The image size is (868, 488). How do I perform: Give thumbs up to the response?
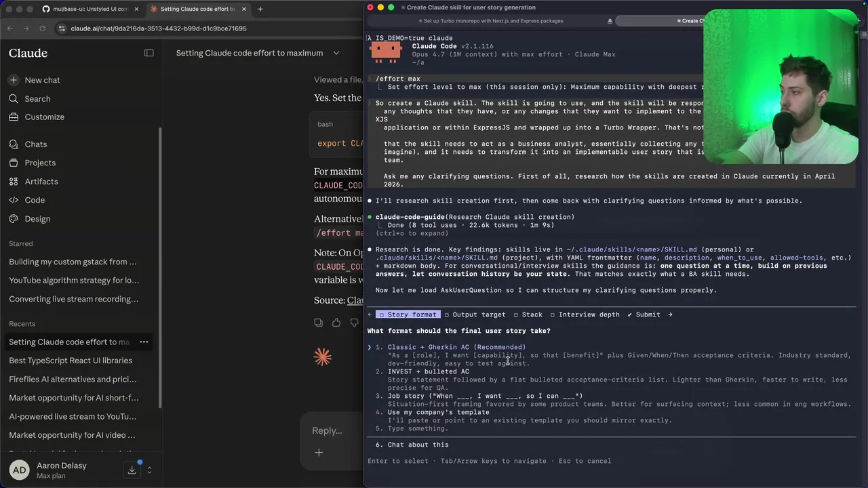point(336,323)
